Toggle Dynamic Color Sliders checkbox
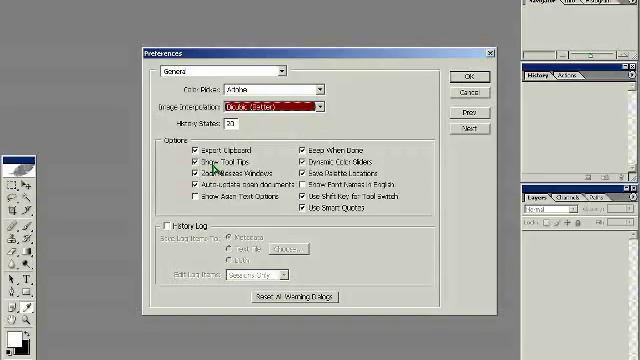 pyautogui.click(x=302, y=162)
